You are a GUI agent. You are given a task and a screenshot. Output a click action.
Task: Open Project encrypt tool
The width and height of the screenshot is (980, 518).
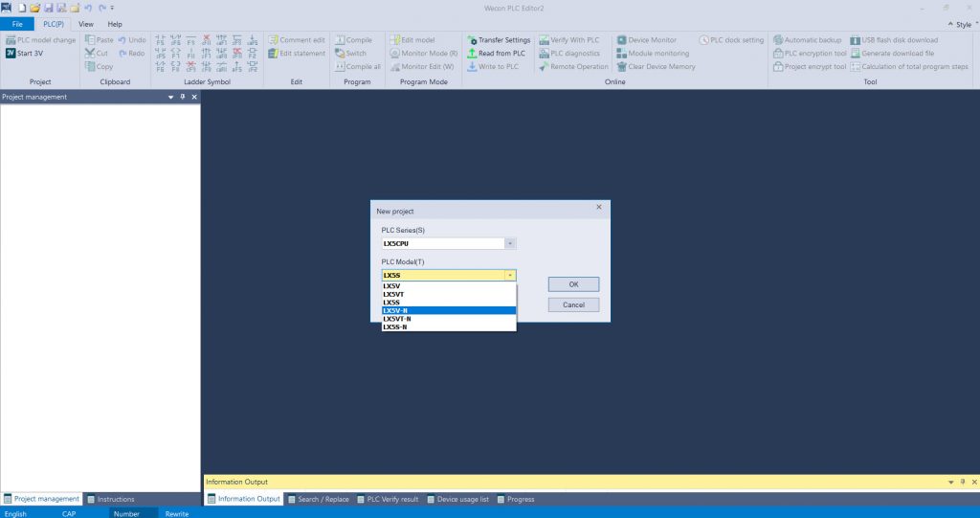point(810,66)
